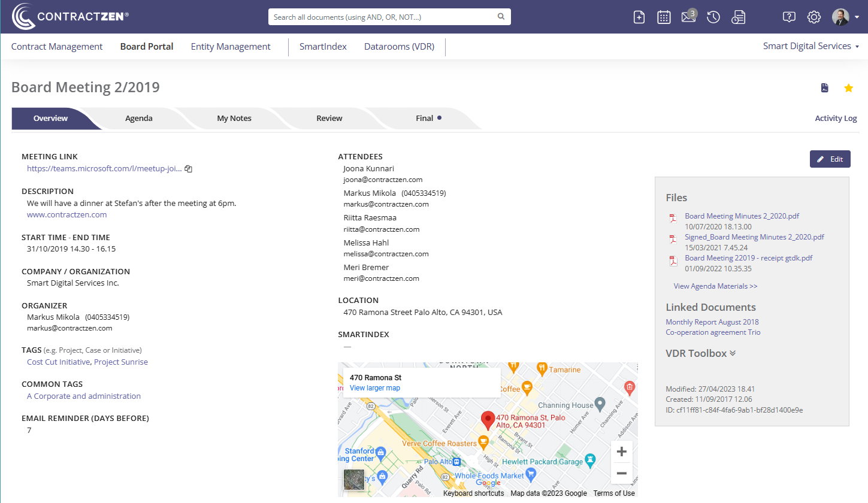Viewport: 868px width, 503px height.
Task: Open the history clock icon
Action: (713, 17)
